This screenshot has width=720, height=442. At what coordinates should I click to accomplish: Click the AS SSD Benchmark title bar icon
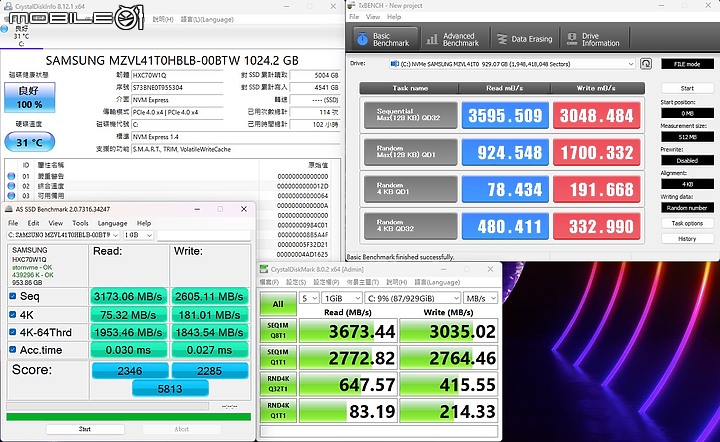(9, 209)
